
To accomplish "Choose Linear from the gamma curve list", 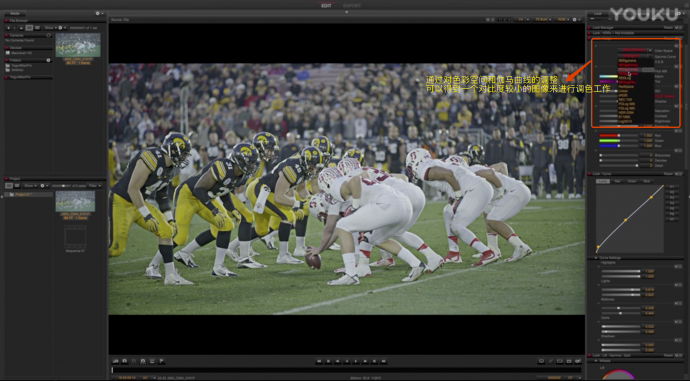I will [624, 91].
